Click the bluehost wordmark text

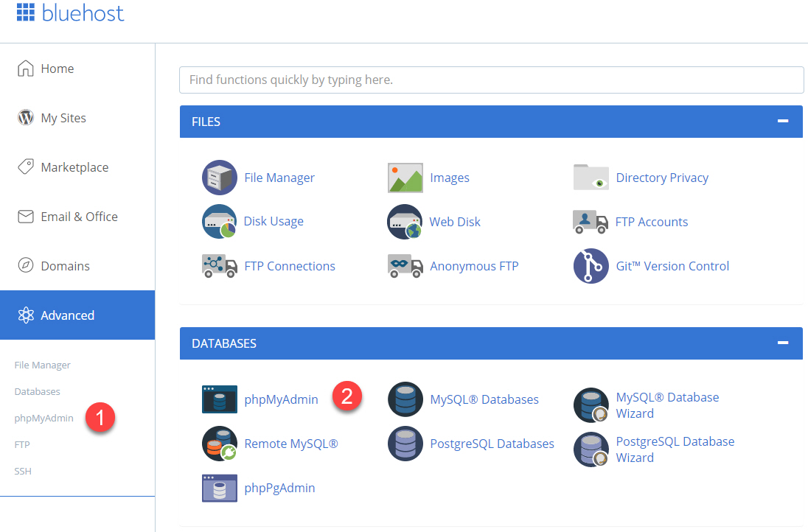point(83,13)
